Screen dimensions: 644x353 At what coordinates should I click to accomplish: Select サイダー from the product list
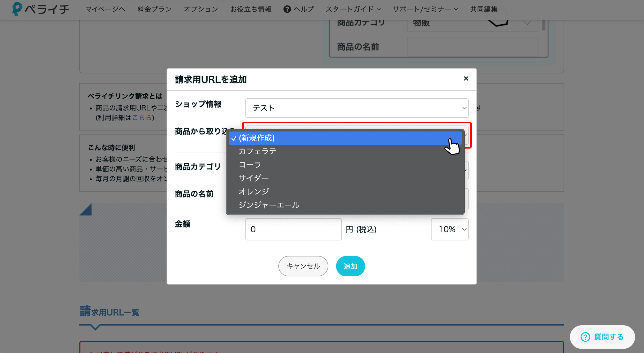345,178
